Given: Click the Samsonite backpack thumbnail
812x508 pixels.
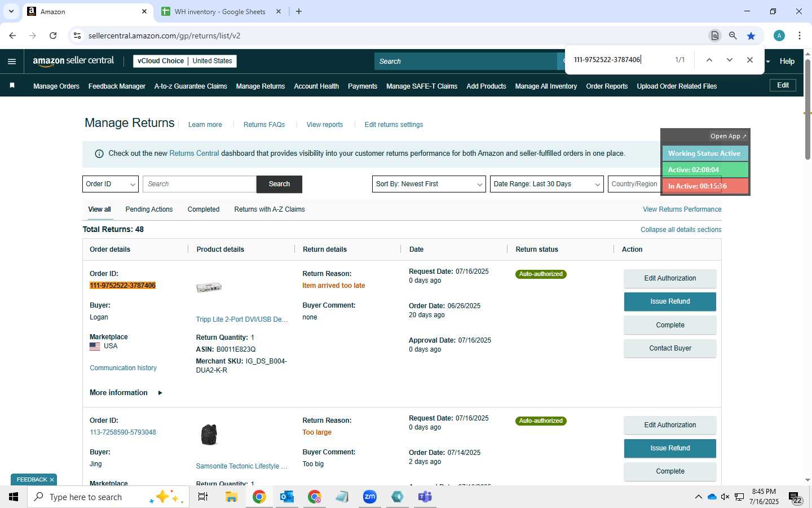Looking at the screenshot, I should [x=209, y=435].
